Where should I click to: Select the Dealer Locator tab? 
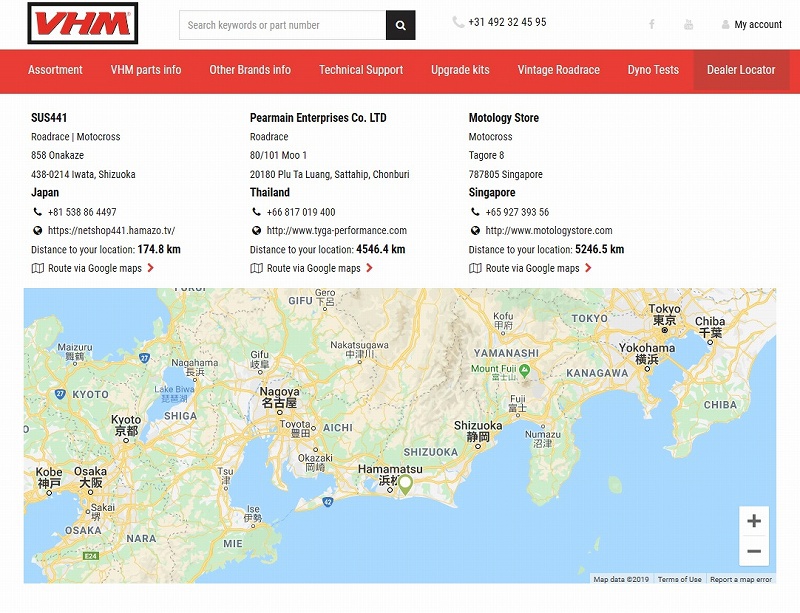click(741, 70)
